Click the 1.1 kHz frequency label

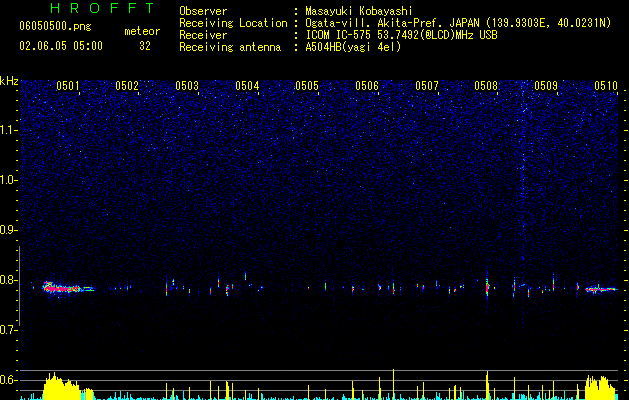click(9, 130)
